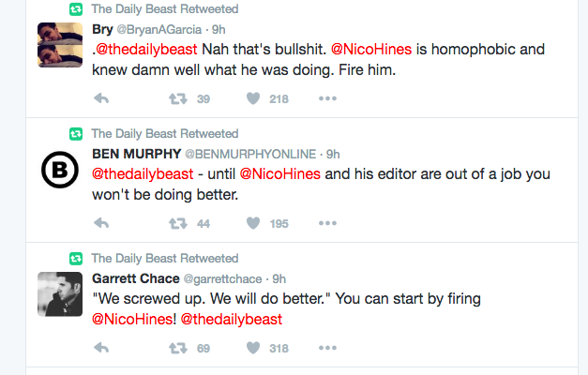
Task: Open more options on Garrett Chace's tweet
Action: point(327,348)
